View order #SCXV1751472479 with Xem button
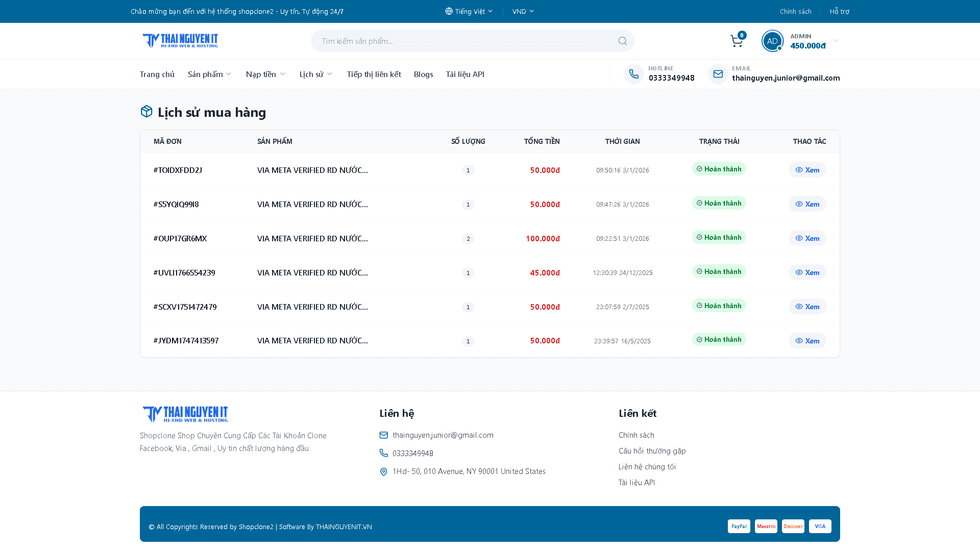The width and height of the screenshot is (980, 551). (x=807, y=307)
